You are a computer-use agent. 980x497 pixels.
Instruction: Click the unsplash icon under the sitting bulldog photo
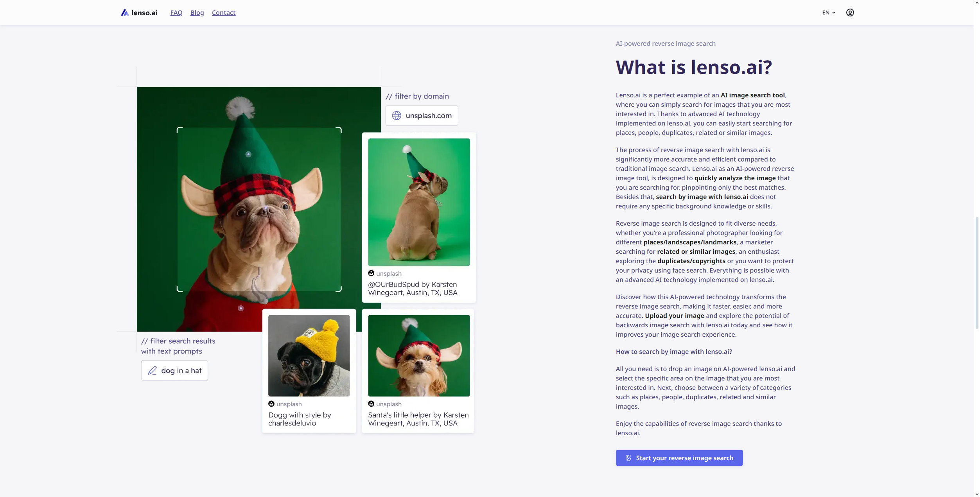click(371, 273)
